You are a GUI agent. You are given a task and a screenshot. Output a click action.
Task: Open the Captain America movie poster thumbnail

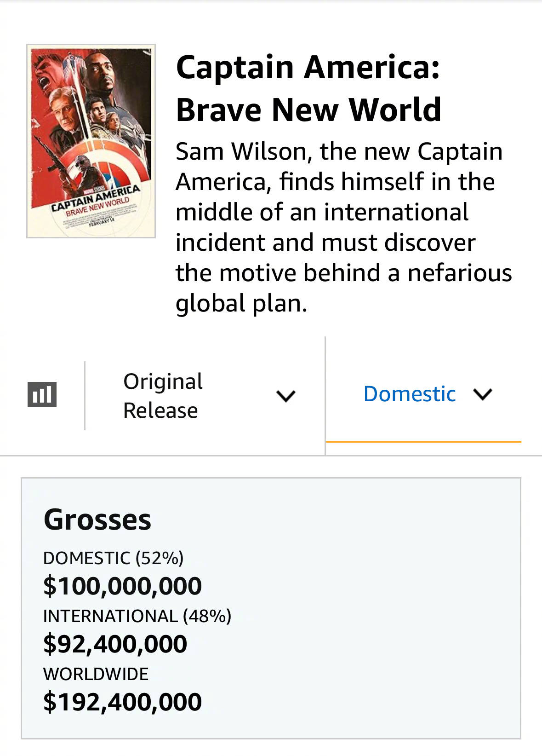(x=91, y=141)
